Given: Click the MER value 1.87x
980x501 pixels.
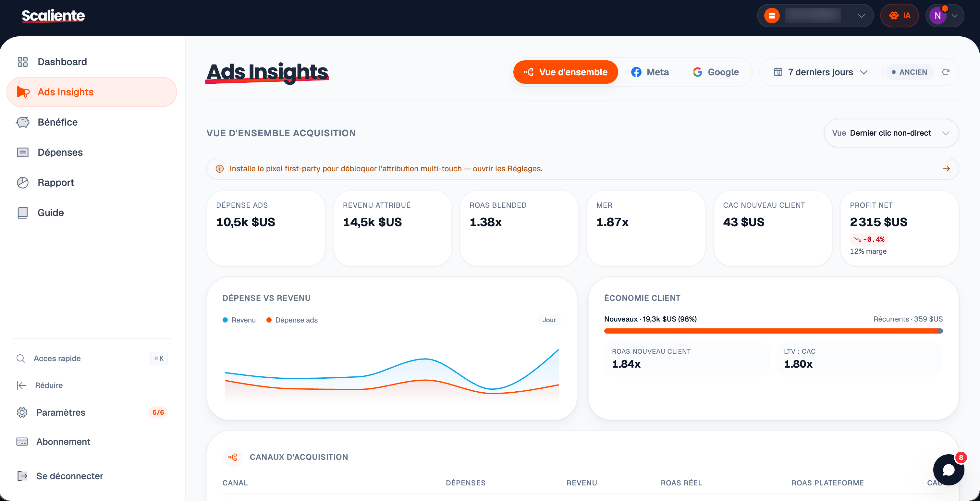Looking at the screenshot, I should 612,222.
